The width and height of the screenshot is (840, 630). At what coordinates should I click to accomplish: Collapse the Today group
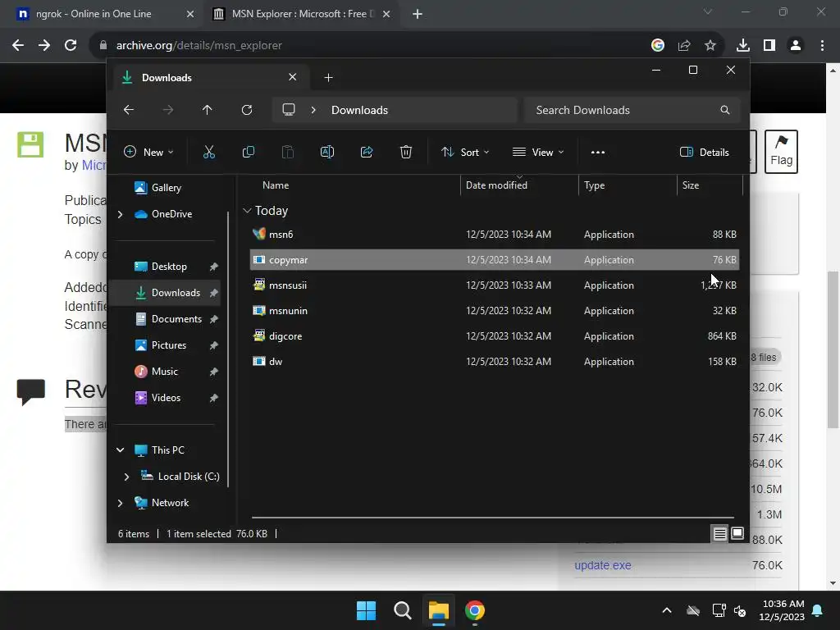point(247,211)
